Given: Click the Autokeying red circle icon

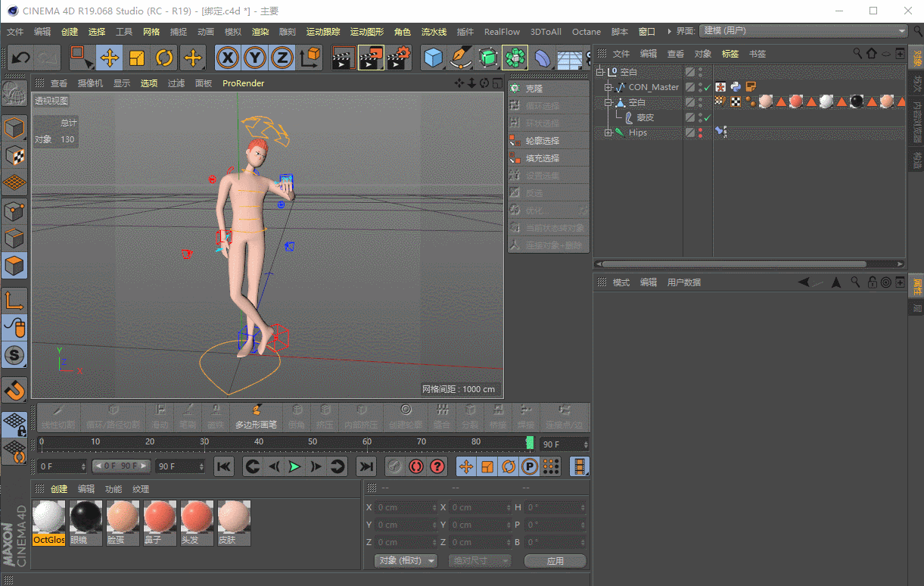Looking at the screenshot, I should (x=415, y=466).
